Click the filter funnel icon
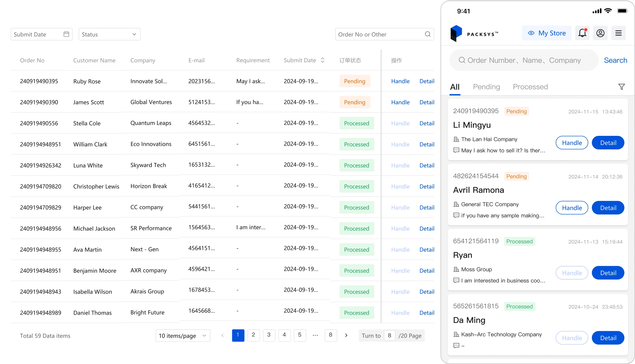 pos(621,87)
